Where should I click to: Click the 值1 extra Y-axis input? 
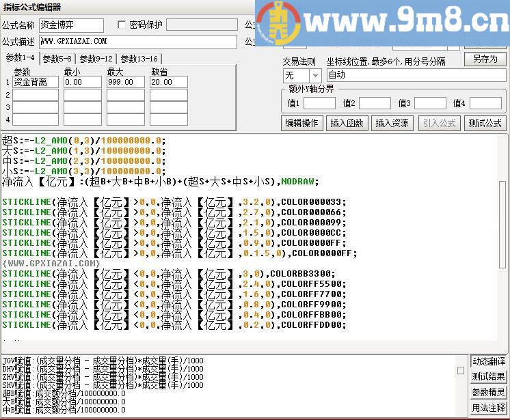[x=319, y=103]
